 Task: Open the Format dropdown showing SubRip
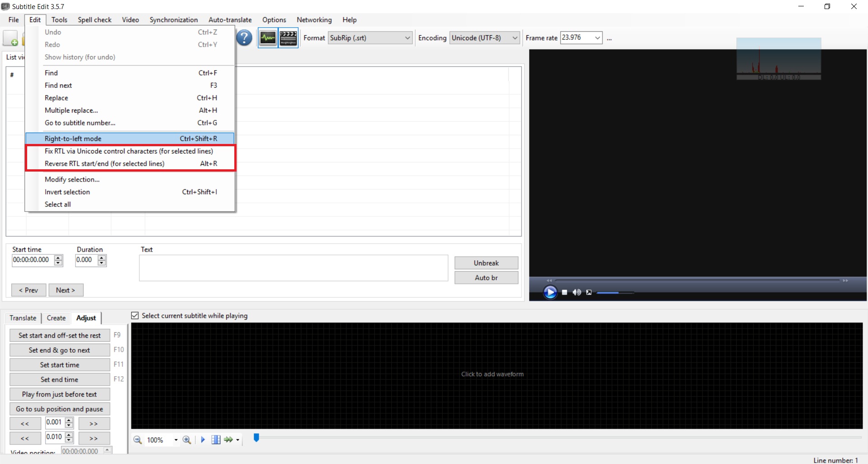tap(407, 38)
